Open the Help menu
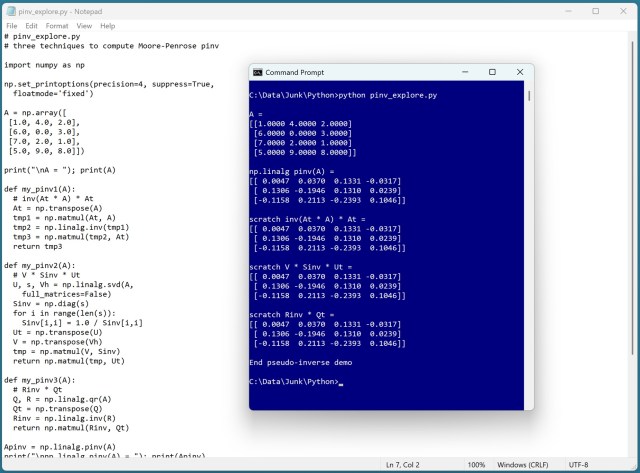Image resolution: width=640 pixels, height=473 pixels. (x=107, y=25)
